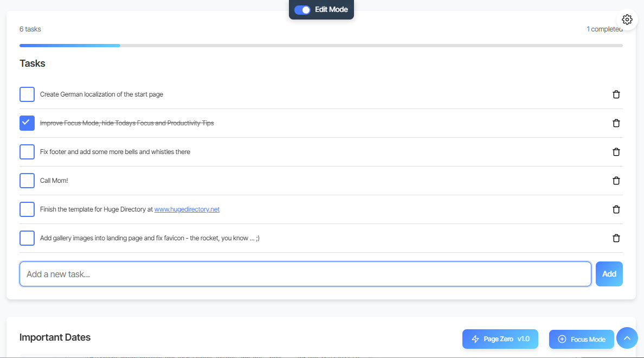Click the lightning icon on Page Zero button

475,339
